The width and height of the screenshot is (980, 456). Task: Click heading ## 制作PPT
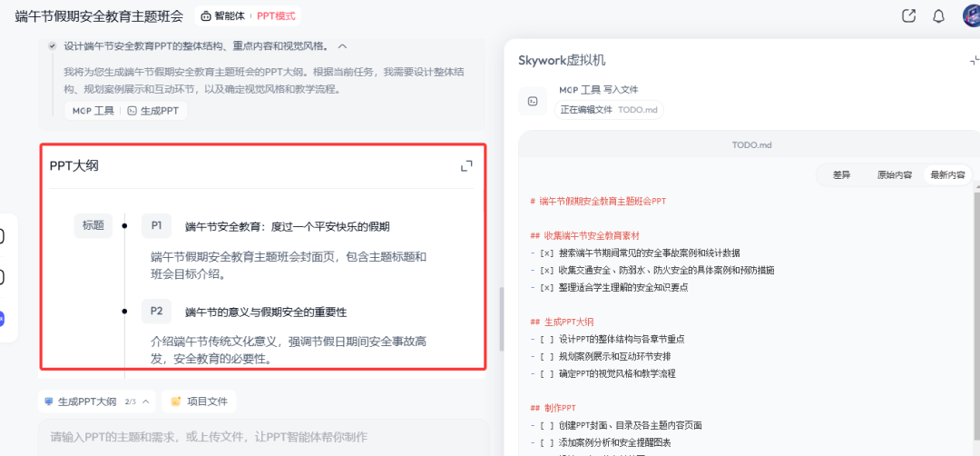point(553,408)
